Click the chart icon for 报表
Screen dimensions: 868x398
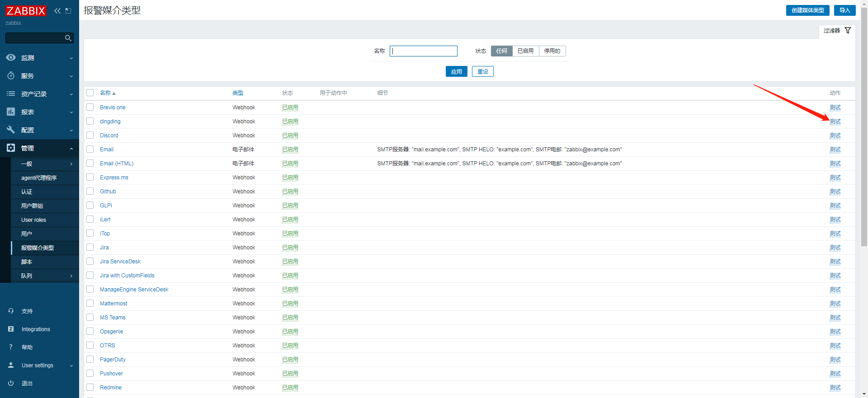click(11, 112)
